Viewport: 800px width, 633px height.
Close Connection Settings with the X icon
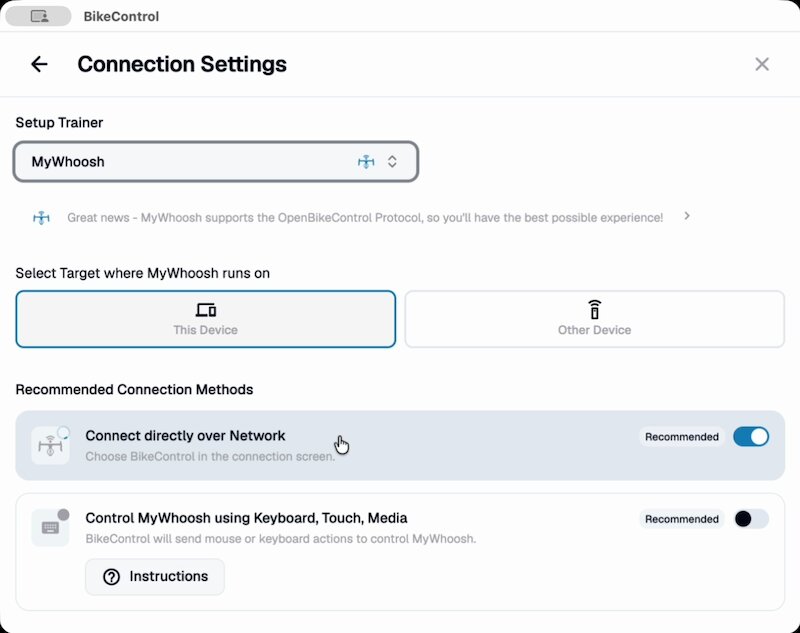(762, 64)
